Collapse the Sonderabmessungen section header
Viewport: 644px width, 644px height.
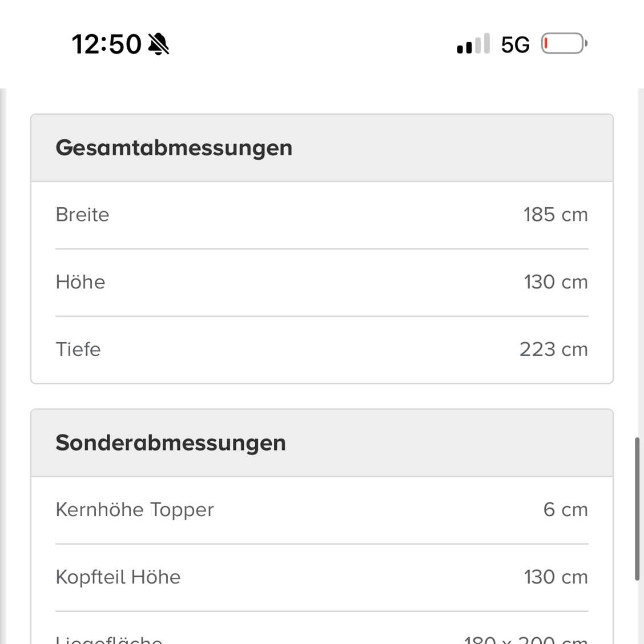pyautogui.click(x=322, y=443)
